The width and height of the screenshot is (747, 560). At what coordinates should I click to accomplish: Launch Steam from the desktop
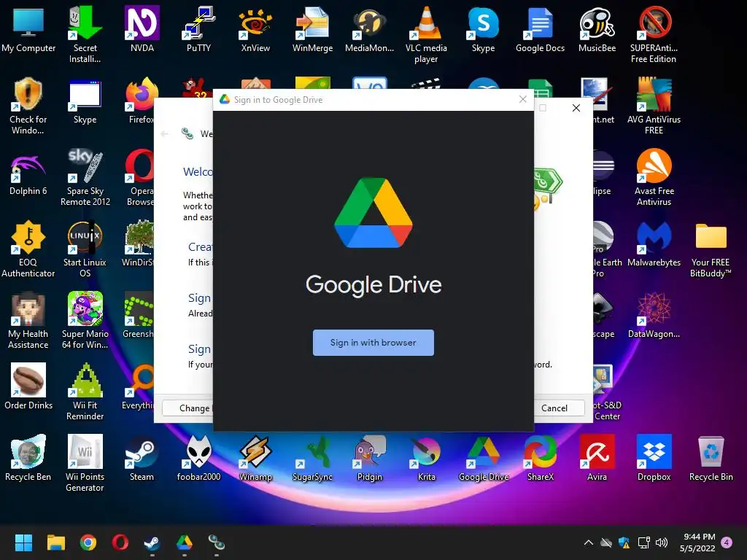coord(142,458)
